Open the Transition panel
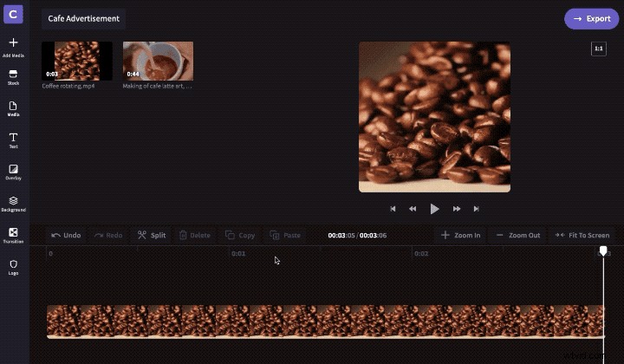Viewport: 624px width, 364px height. pyautogui.click(x=13, y=236)
